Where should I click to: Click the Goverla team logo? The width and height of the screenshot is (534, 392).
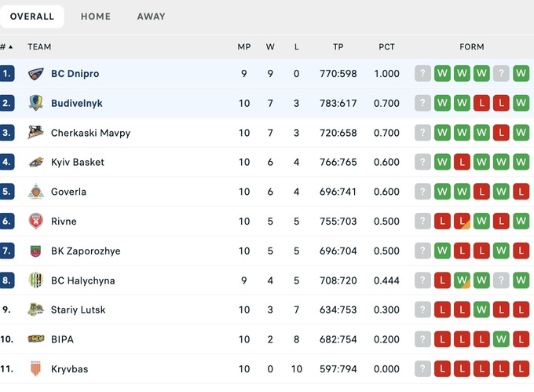click(36, 192)
